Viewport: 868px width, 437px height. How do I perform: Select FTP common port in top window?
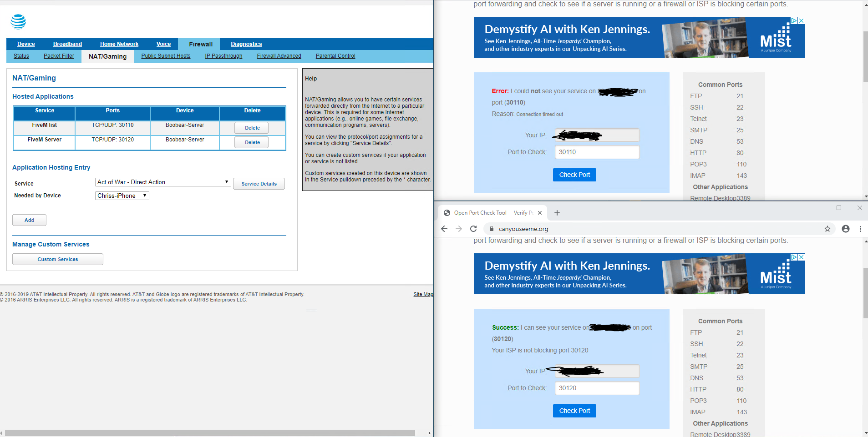coord(696,96)
